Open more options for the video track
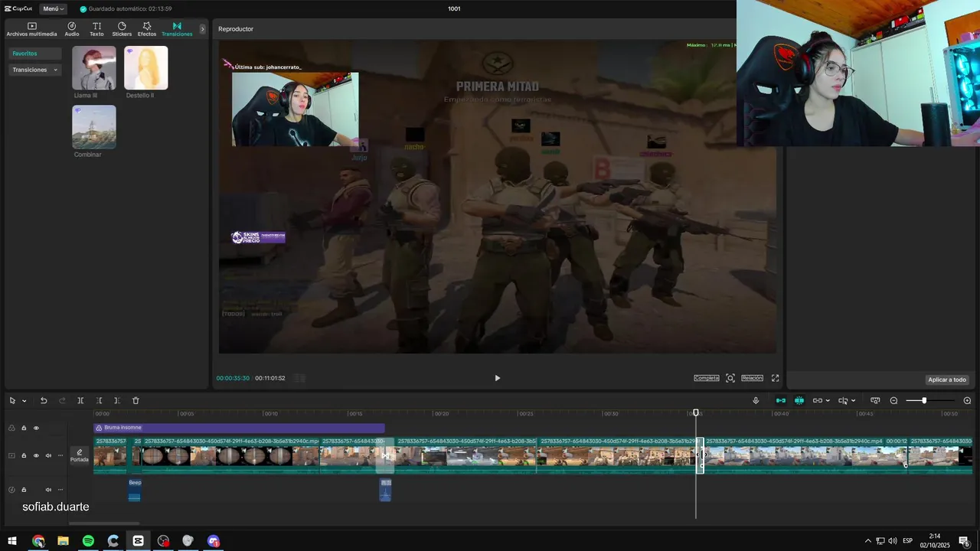980x551 pixels. pyautogui.click(x=60, y=455)
